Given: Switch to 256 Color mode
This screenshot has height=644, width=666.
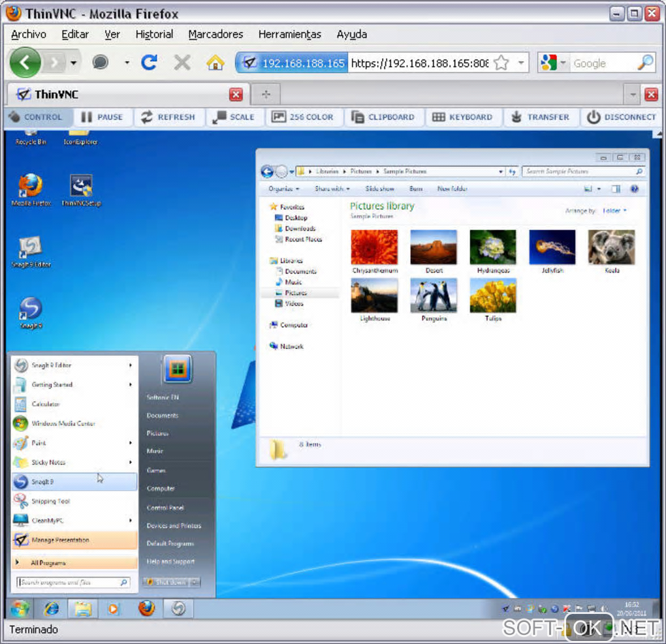Looking at the screenshot, I should pos(303,117).
